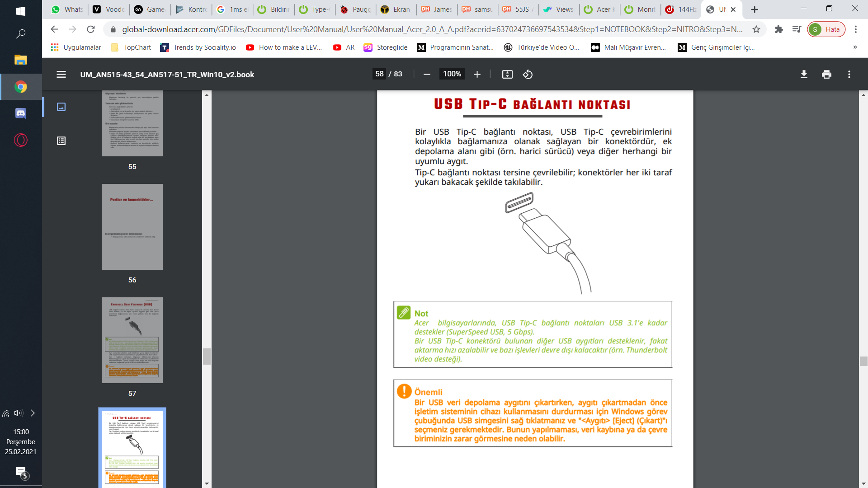Open Discord from the taskbar
The image size is (868, 488).
tap(21, 113)
